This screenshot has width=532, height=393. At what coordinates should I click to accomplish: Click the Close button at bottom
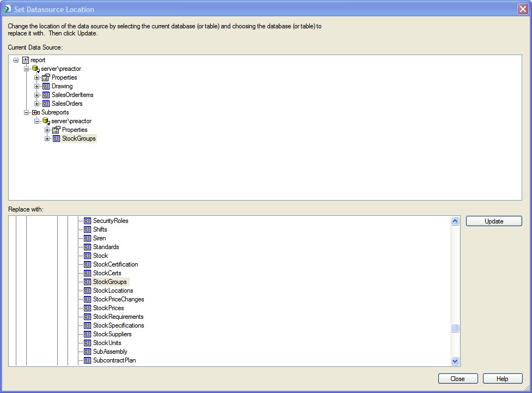tap(457, 379)
